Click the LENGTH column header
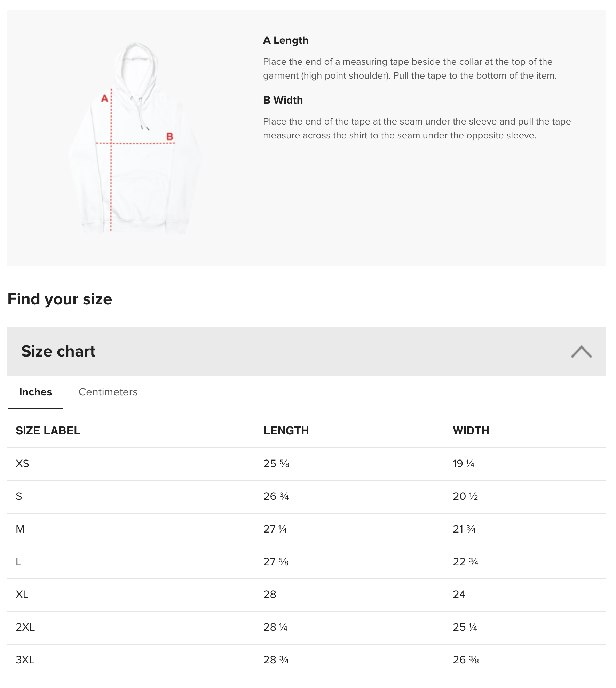The image size is (616, 688). (286, 431)
